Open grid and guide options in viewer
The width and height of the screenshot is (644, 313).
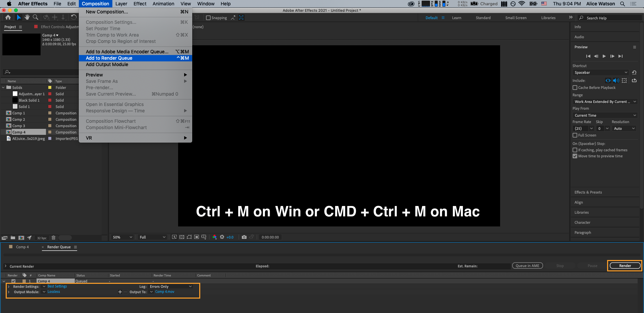coord(204,237)
